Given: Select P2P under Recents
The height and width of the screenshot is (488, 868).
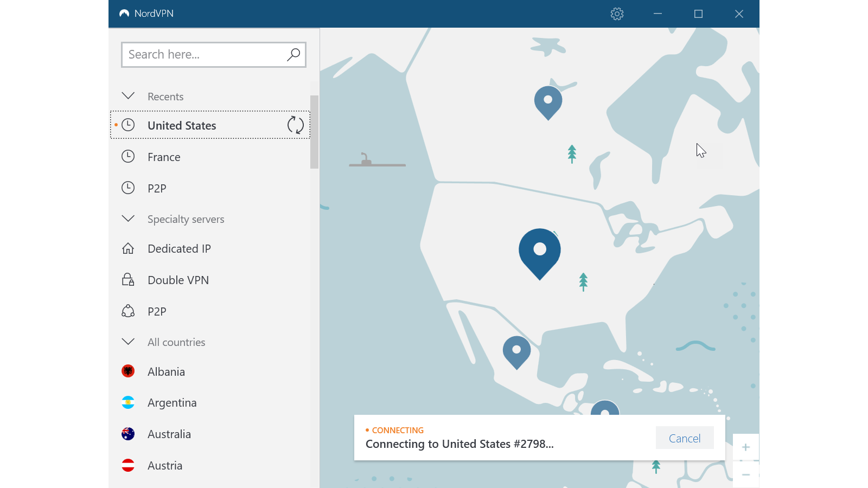Looking at the screenshot, I should (x=210, y=188).
